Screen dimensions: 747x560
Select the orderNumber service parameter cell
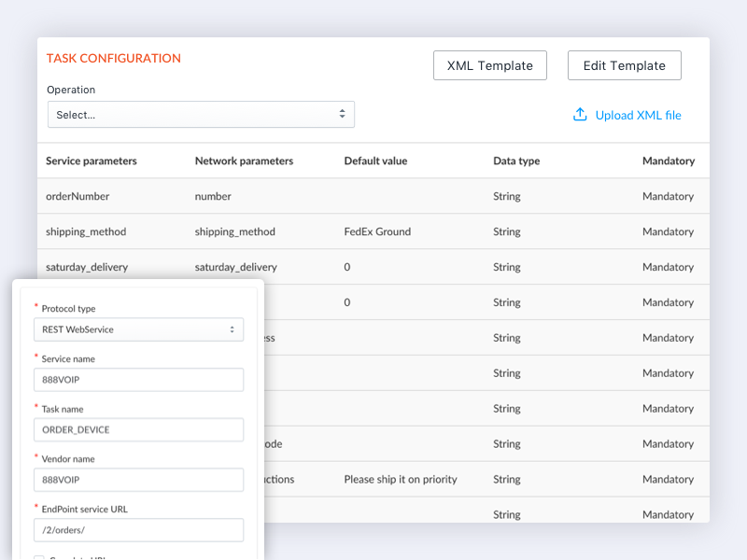[x=78, y=197]
